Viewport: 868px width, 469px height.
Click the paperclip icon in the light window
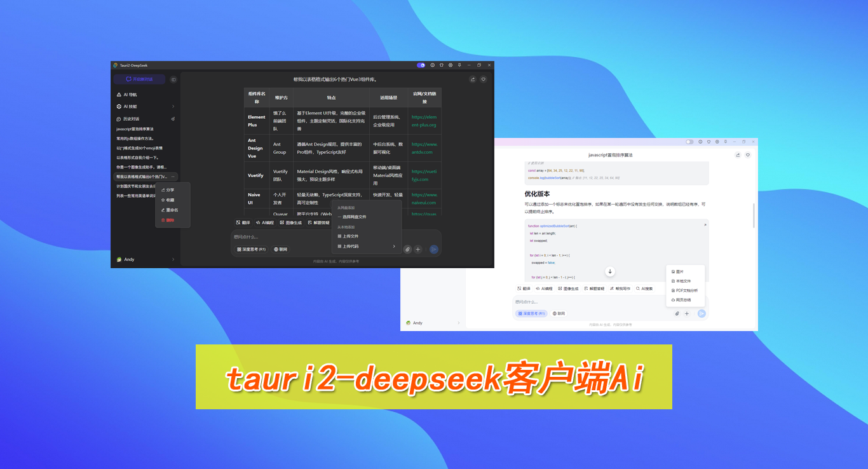click(x=677, y=313)
